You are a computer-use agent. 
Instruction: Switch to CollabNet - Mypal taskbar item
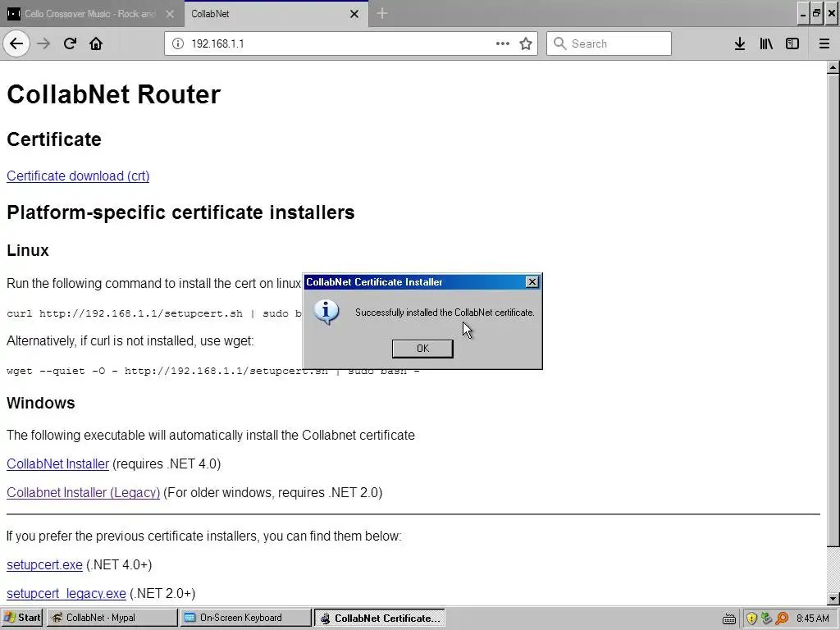(x=112, y=618)
